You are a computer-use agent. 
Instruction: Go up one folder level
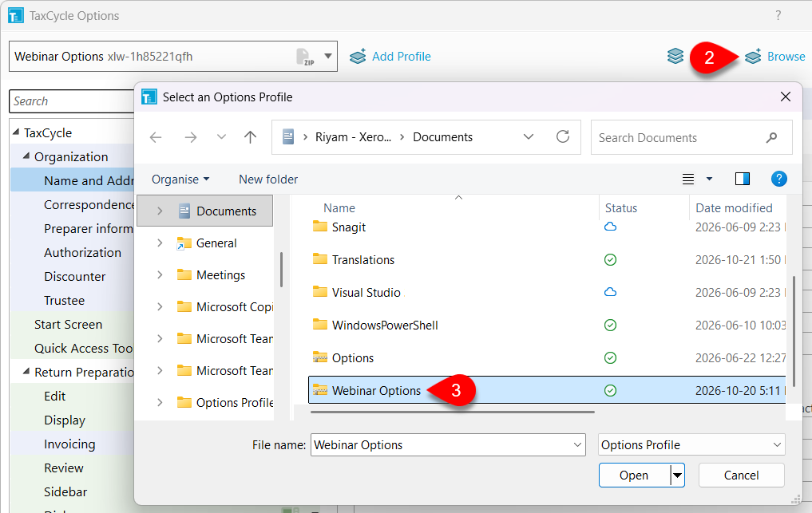(250, 137)
